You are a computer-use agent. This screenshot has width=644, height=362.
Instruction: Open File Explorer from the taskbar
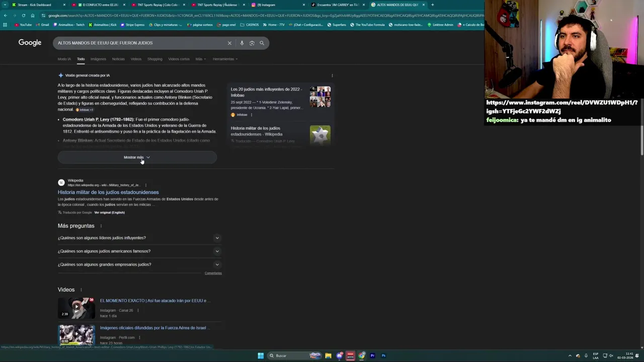328,356
